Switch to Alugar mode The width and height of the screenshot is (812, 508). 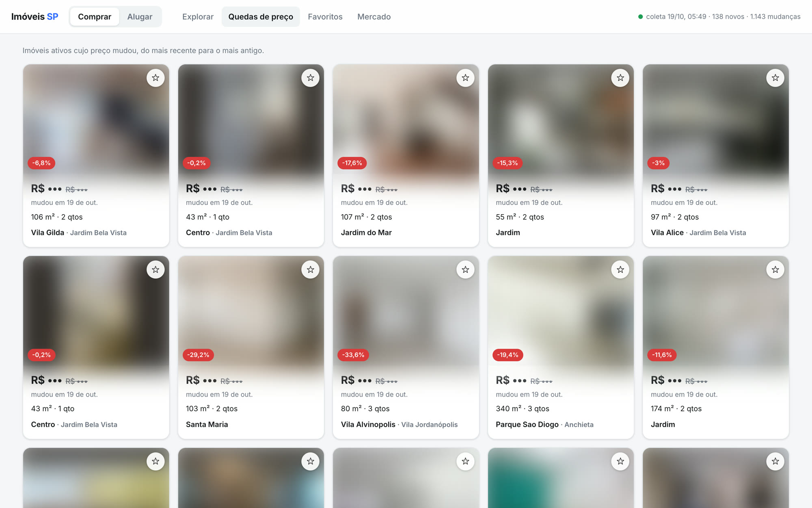point(140,17)
